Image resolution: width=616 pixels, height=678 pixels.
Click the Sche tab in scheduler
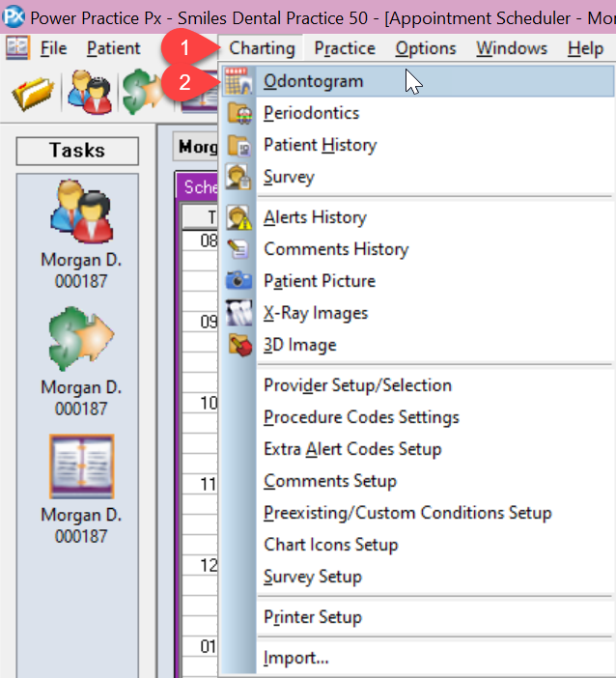coord(198,186)
